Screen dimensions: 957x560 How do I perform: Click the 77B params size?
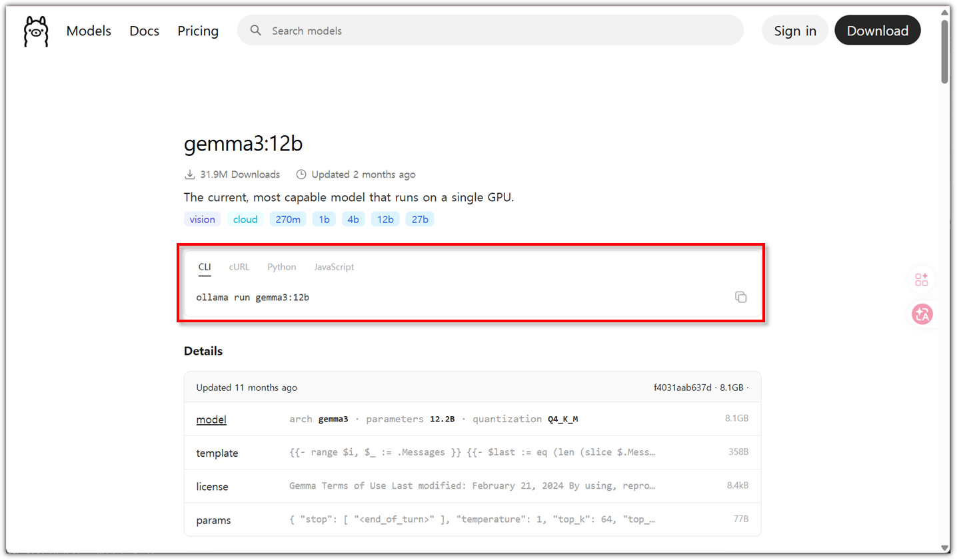click(741, 519)
